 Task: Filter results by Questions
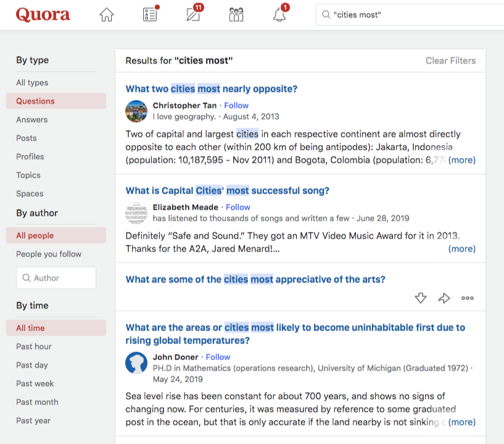point(56,101)
